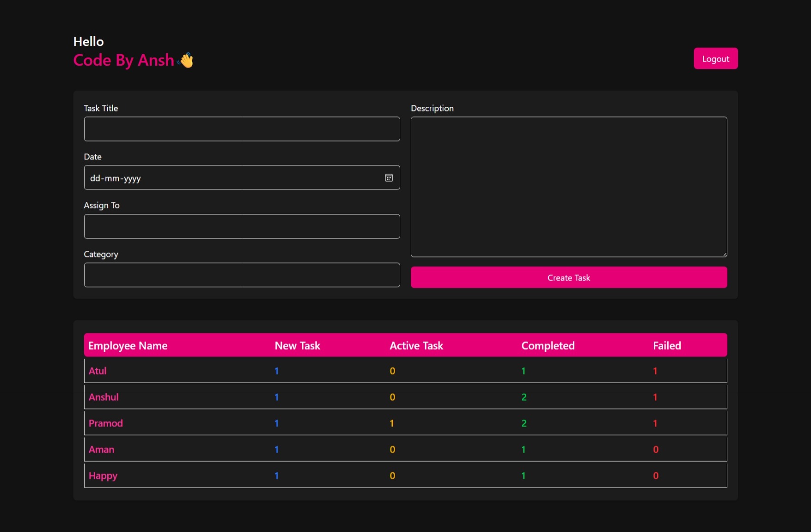Viewport: 811px width, 532px height.
Task: Click the Logout button
Action: click(715, 59)
